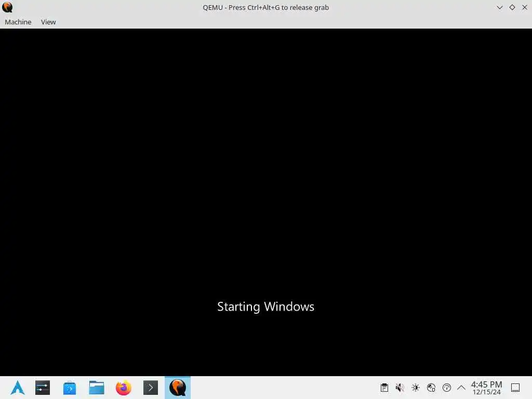Maximize the QEMU window
532x399 pixels.
pos(512,7)
